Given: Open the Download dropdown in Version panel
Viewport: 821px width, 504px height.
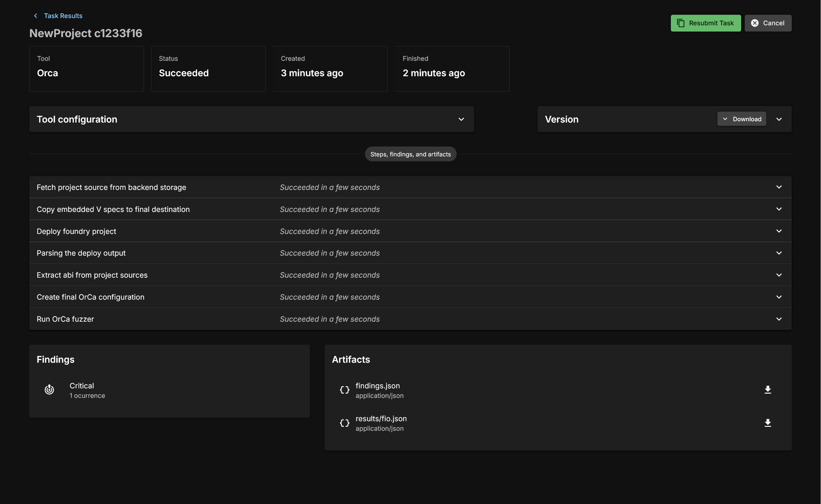Looking at the screenshot, I should (741, 119).
